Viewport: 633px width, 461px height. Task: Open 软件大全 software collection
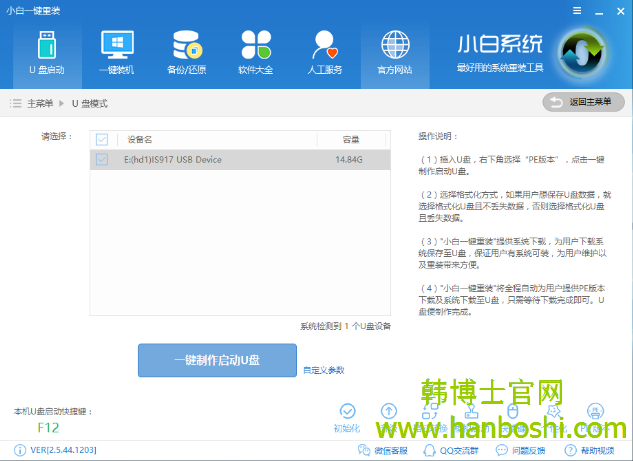click(256, 53)
